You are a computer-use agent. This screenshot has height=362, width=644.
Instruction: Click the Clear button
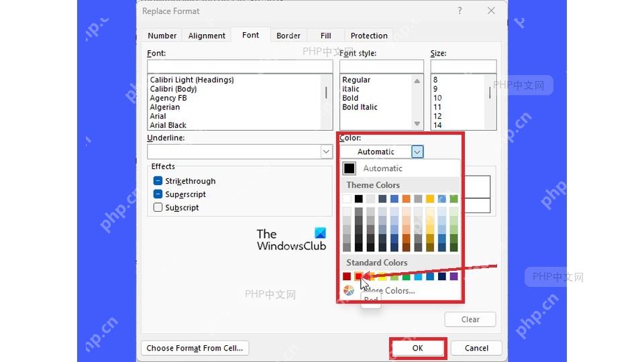point(470,319)
